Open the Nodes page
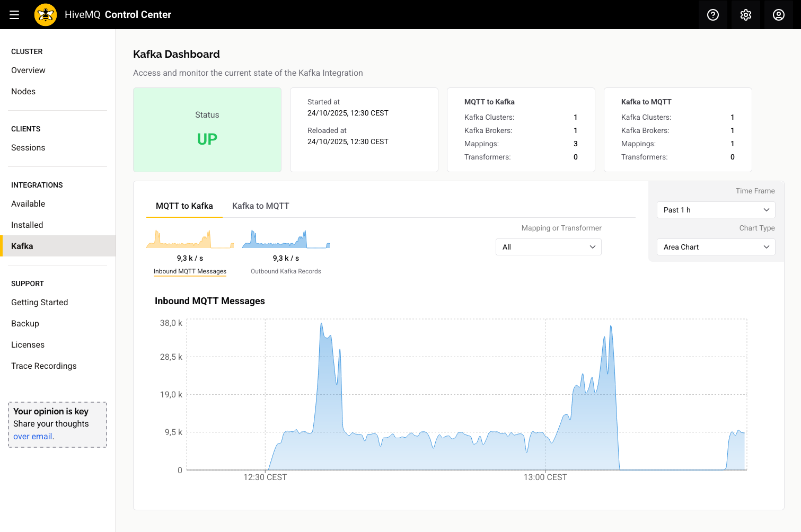Image resolution: width=801 pixels, height=532 pixels. tap(23, 92)
